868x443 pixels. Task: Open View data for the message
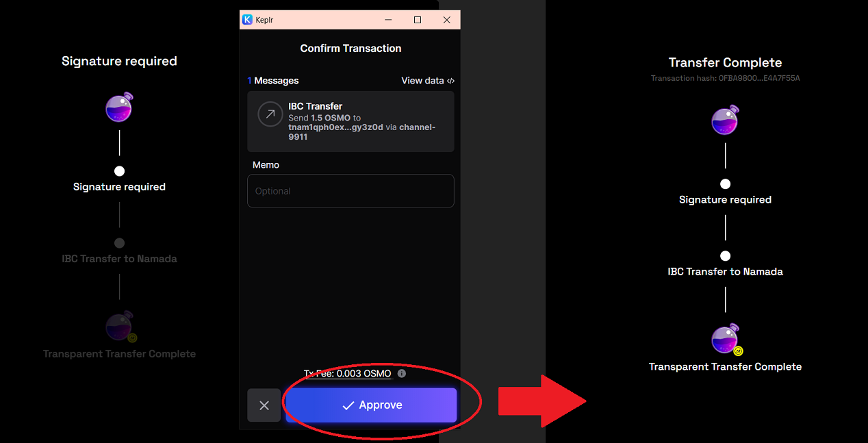coord(427,81)
